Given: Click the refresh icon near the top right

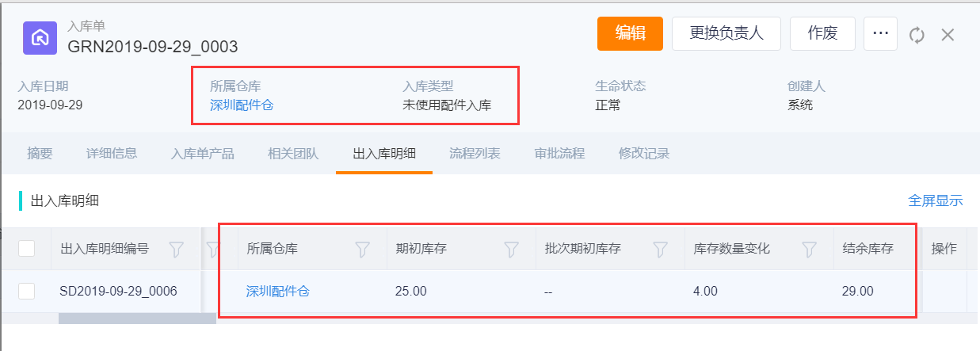Looking at the screenshot, I should click(x=917, y=35).
